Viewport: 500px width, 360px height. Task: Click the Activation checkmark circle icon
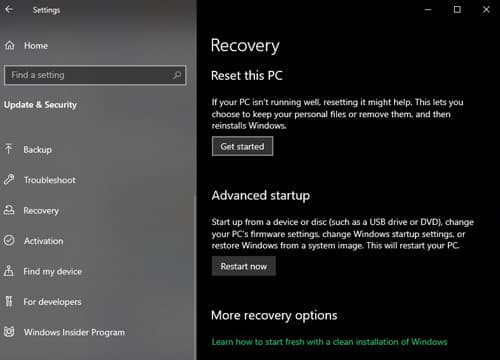9,240
